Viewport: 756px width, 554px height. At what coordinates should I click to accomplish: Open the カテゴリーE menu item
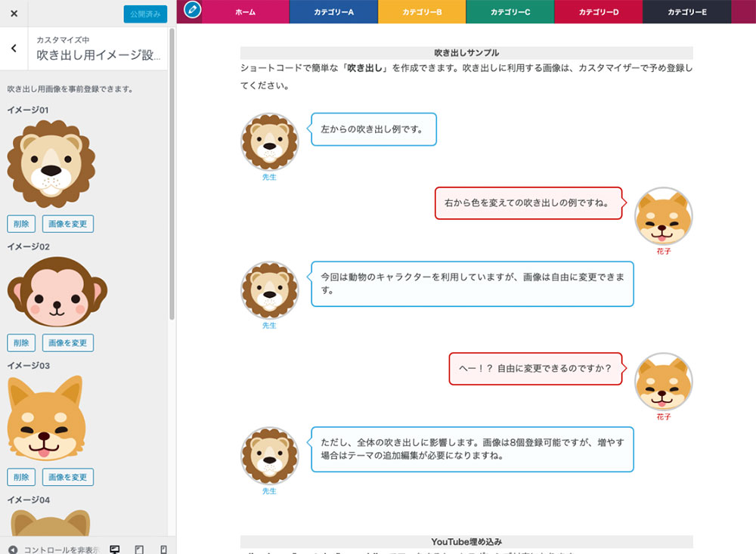(687, 12)
